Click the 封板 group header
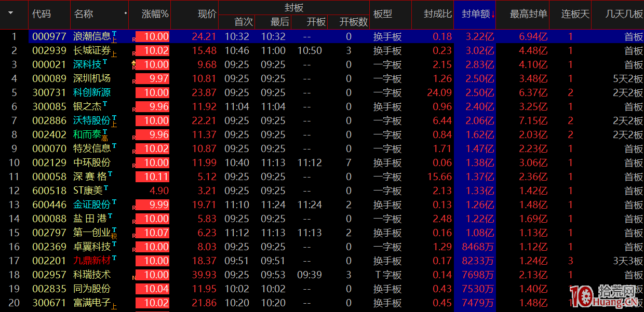 pyautogui.click(x=294, y=7)
